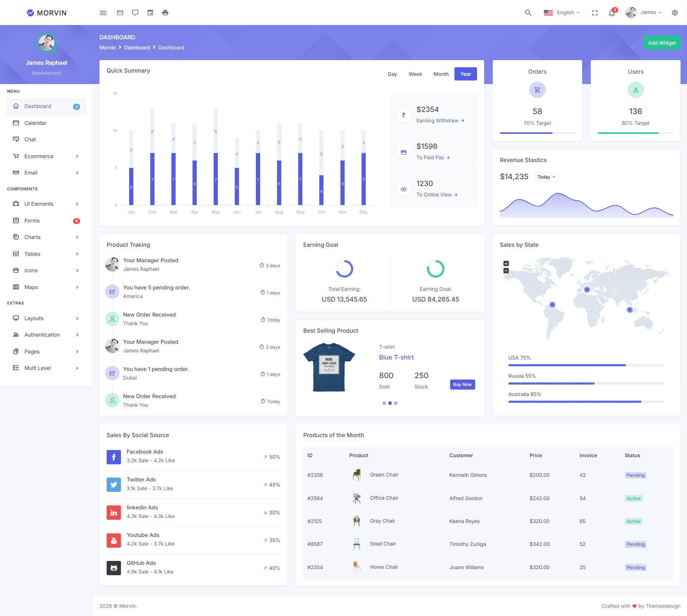Open the calendar icon in top bar
Viewport: 687px width, 616px height.
coord(150,13)
